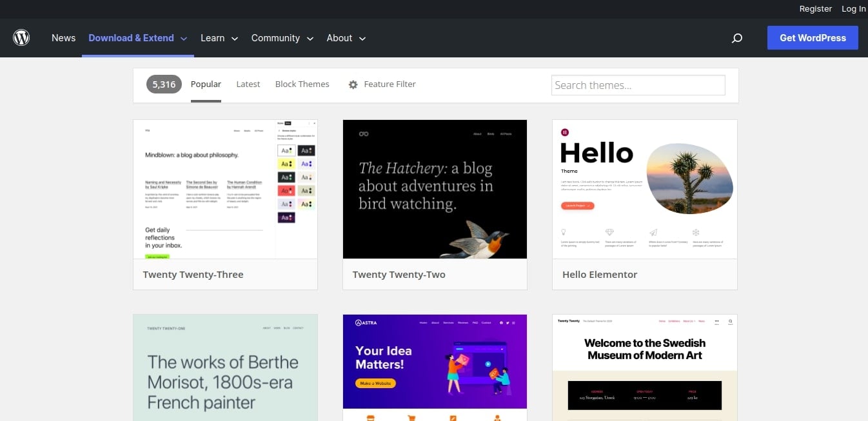Screen dimensions: 868x421
Task: Open the Twenty Twenty-Two theme thumbnail
Action: coord(435,190)
